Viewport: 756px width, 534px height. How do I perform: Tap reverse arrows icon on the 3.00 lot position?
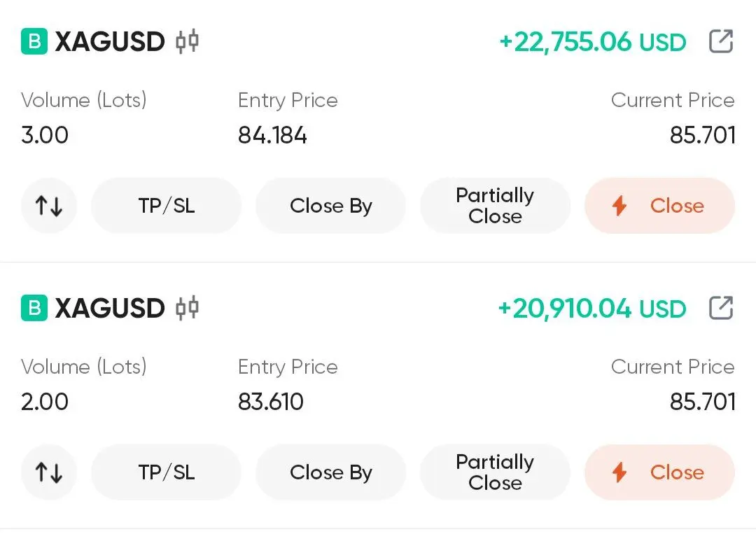[x=49, y=206]
